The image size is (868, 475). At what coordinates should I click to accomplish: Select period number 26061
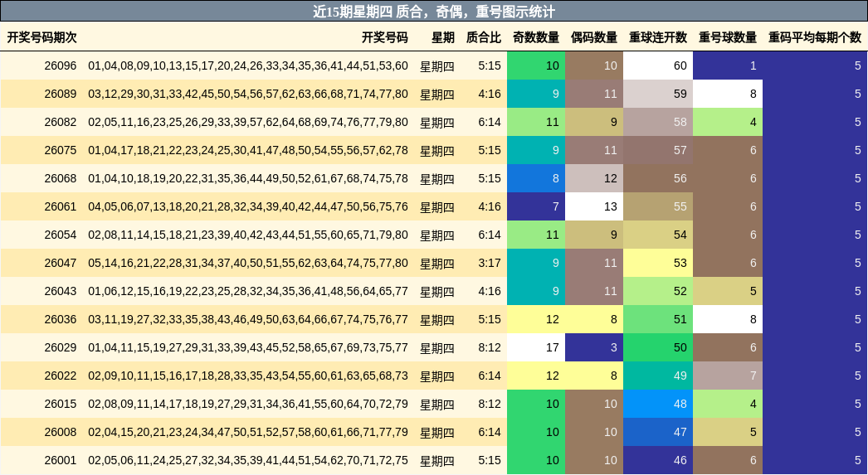pos(61,206)
